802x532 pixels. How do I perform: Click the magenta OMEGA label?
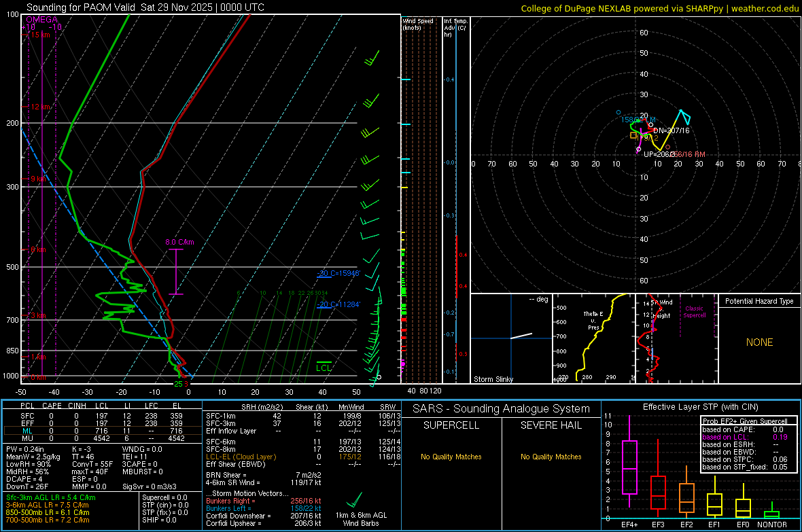pos(41,20)
